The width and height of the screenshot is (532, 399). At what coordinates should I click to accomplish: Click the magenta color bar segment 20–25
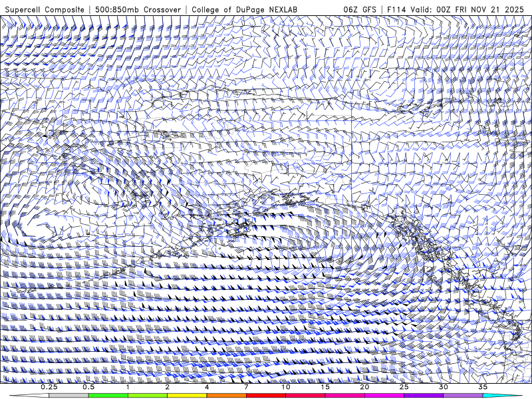click(384, 396)
